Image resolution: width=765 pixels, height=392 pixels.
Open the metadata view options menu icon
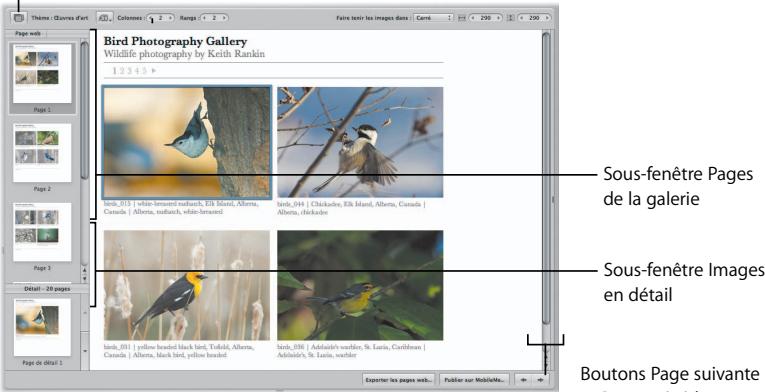(x=104, y=18)
